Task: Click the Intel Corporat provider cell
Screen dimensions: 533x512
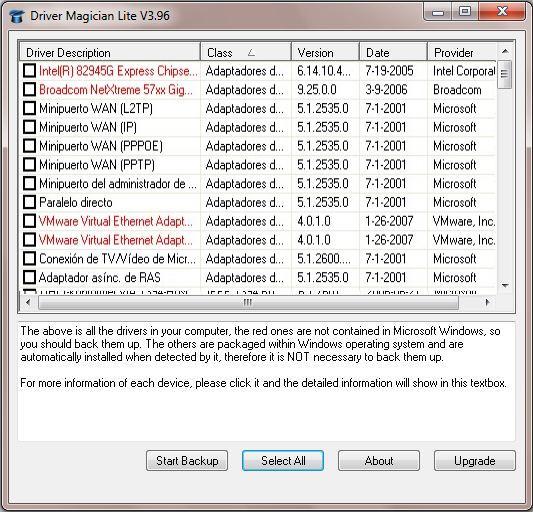Action: click(x=464, y=71)
